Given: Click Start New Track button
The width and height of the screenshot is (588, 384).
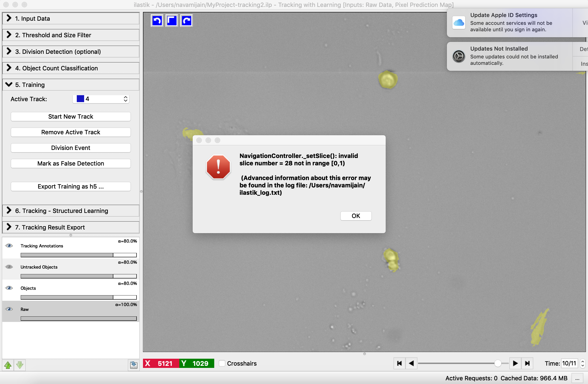Looking at the screenshot, I should (x=71, y=117).
